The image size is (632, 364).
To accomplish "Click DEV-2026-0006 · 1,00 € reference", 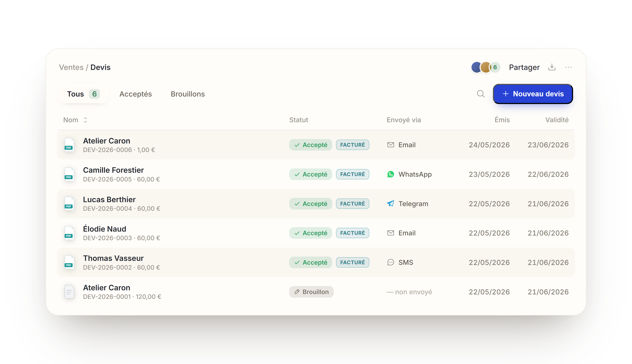I will (119, 150).
